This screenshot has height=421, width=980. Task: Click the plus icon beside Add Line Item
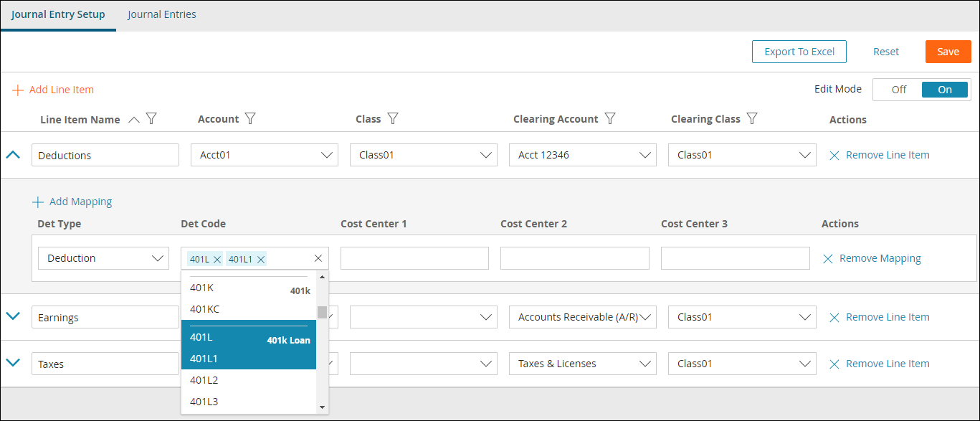point(18,90)
